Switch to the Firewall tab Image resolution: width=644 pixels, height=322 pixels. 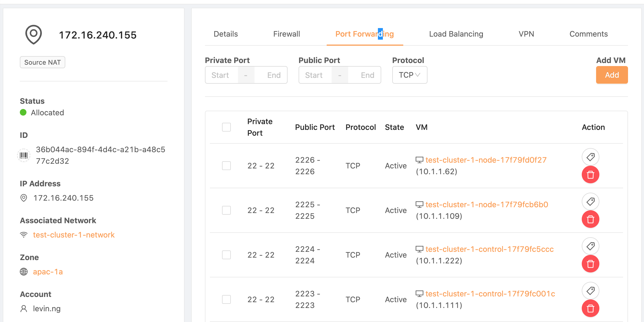(286, 34)
